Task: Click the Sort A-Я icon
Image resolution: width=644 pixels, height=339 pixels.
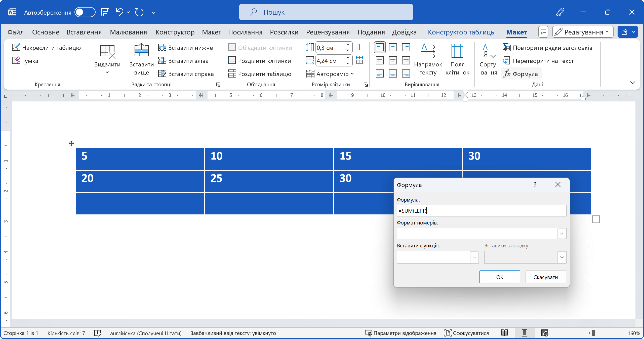Action: pos(489,51)
